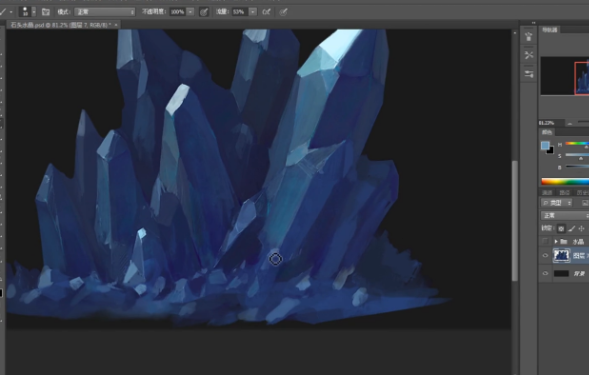Open the brush settings sliders icon in dock

coord(529,74)
